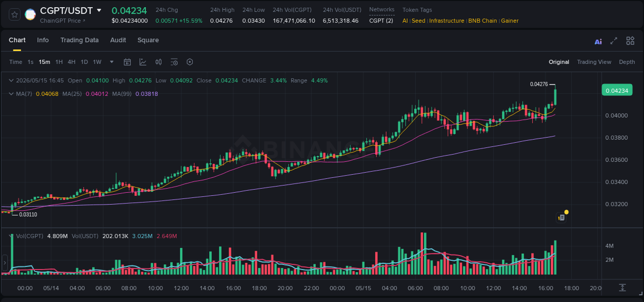This screenshot has height=302, width=644.
Task: Click the current price tag 0.04234
Action: click(x=617, y=91)
